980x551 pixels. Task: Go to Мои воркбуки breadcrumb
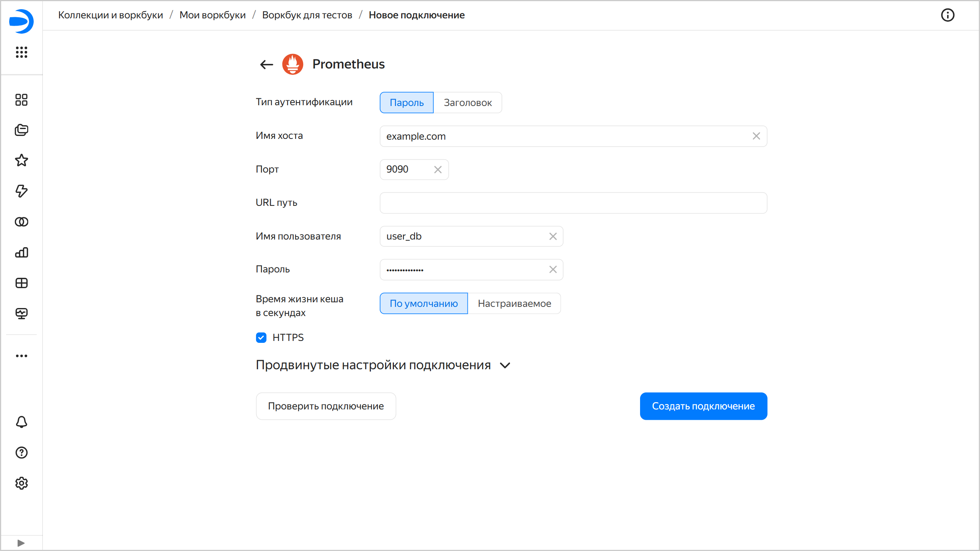pyautogui.click(x=212, y=15)
